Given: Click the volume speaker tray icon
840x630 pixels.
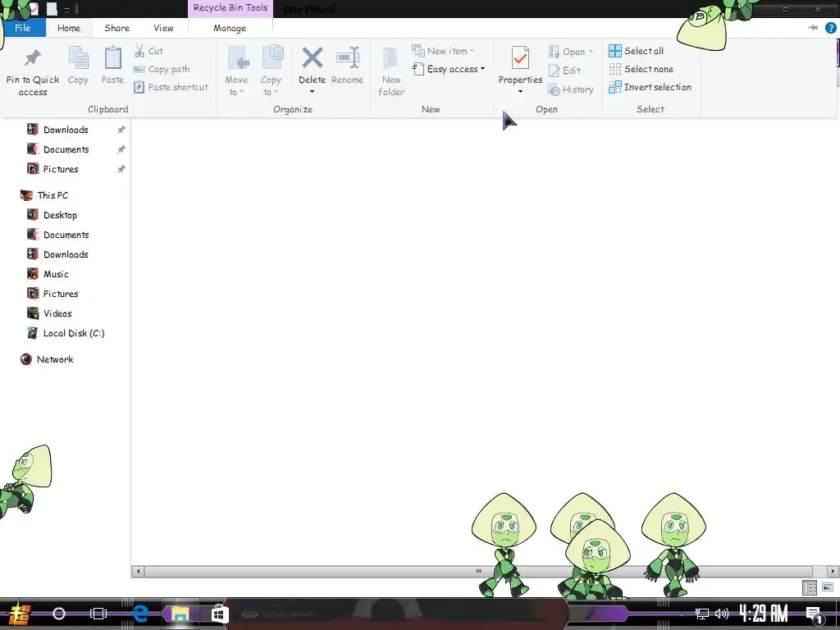Looking at the screenshot, I should [722, 614].
